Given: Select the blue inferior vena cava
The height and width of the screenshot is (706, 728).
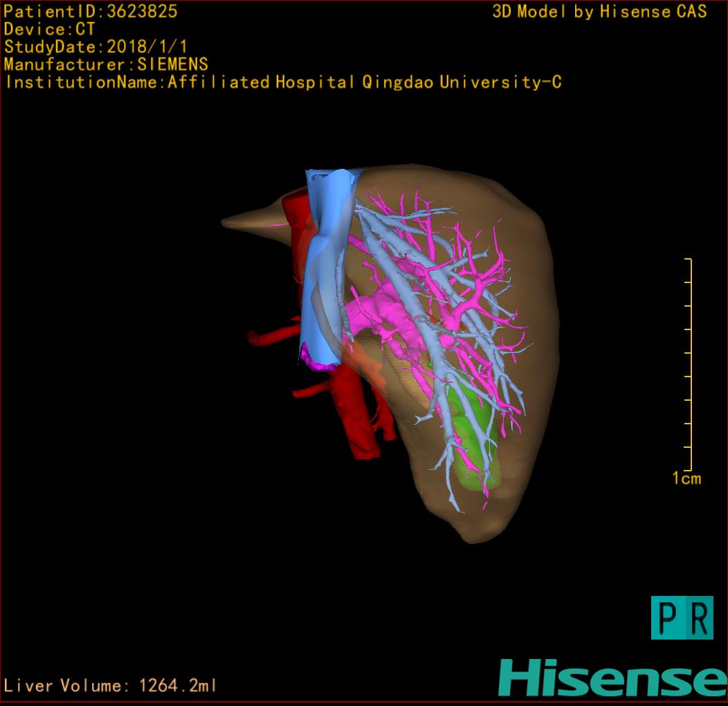Looking at the screenshot, I should click(x=324, y=263).
